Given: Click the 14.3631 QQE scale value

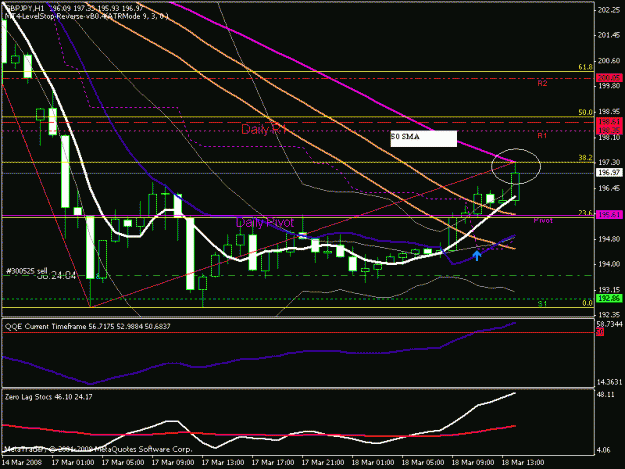Looking at the screenshot, I should pyautogui.click(x=609, y=382).
